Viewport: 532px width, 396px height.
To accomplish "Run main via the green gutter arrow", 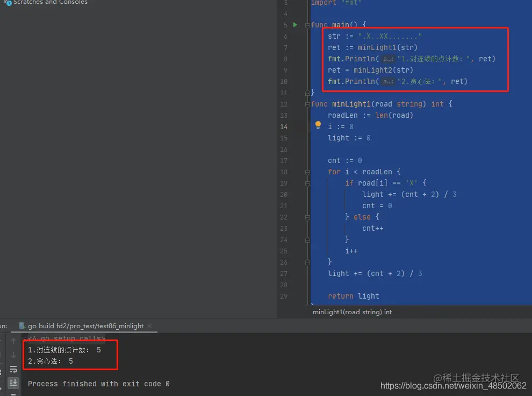I will click(x=295, y=25).
